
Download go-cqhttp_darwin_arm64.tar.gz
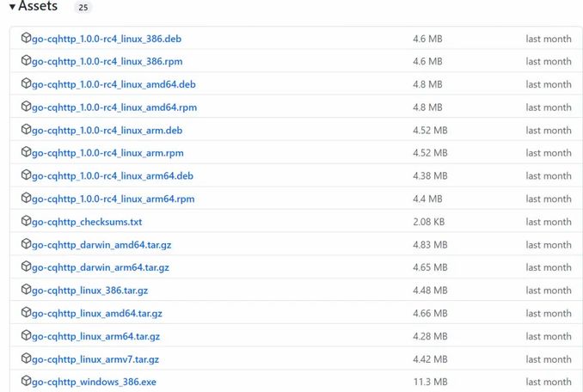click(x=100, y=267)
